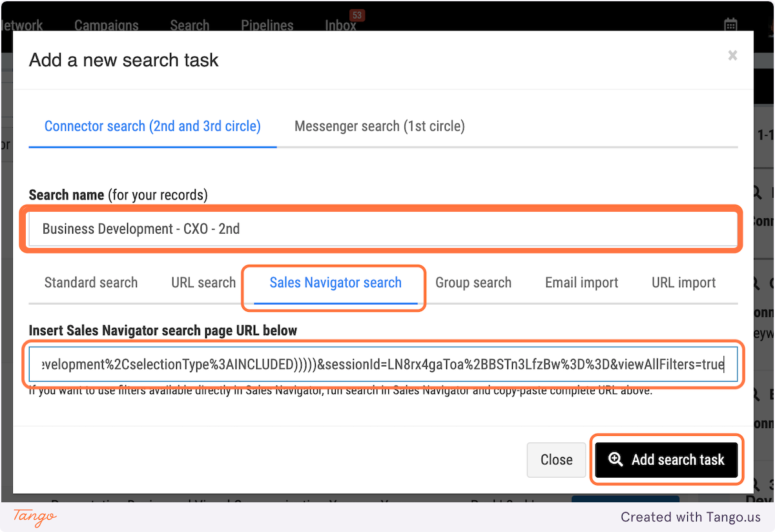
Task: Open Campaigns in the background navigation
Action: (x=107, y=26)
